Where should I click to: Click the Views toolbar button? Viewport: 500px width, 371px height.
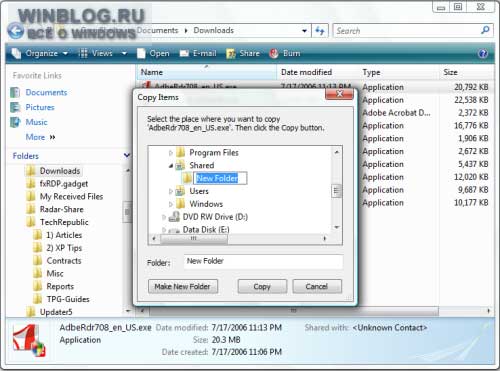tap(97, 53)
